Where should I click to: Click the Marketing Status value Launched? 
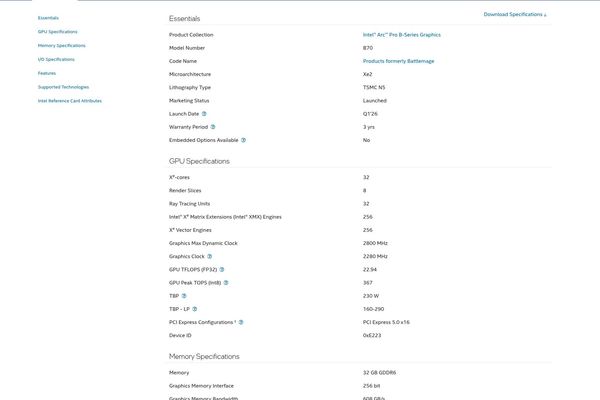pos(375,101)
